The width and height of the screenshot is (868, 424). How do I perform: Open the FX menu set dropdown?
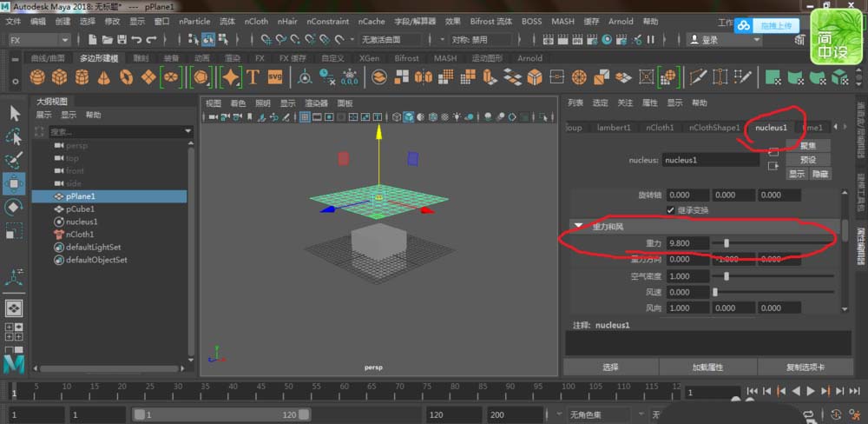pos(39,40)
